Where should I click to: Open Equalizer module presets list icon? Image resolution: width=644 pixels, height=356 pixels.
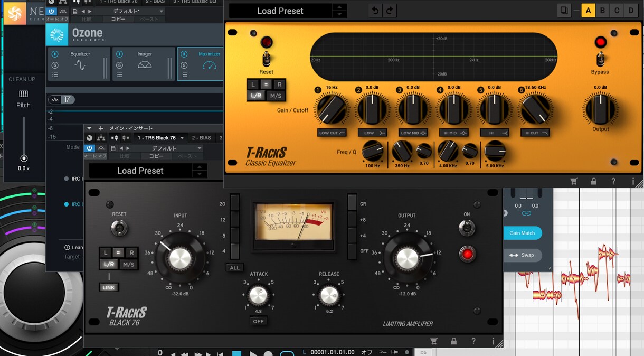point(55,75)
